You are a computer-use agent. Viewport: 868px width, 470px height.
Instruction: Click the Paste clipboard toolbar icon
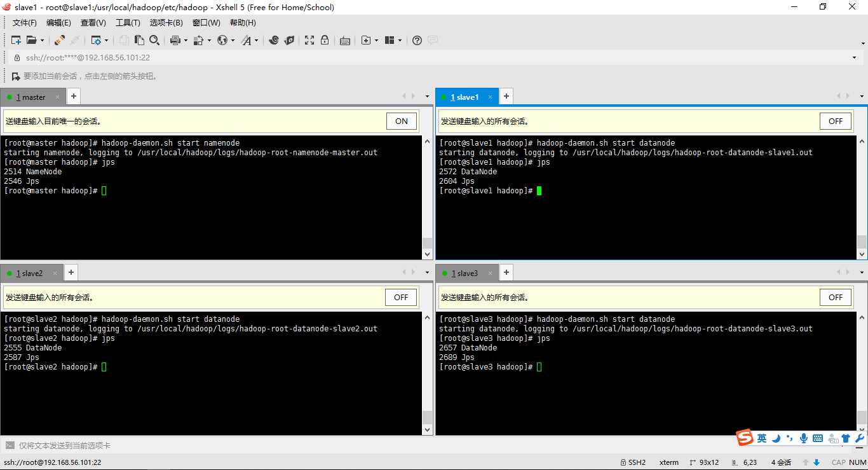[x=139, y=40]
